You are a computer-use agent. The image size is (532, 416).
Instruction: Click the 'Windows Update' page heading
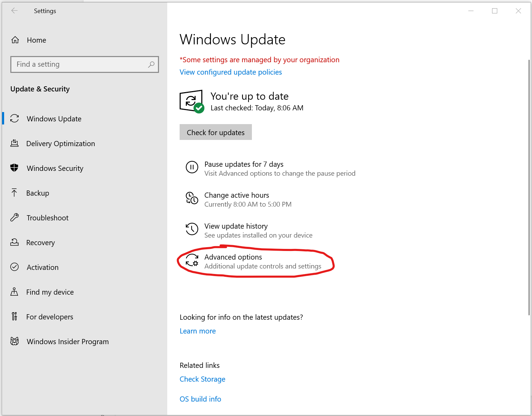click(x=233, y=40)
